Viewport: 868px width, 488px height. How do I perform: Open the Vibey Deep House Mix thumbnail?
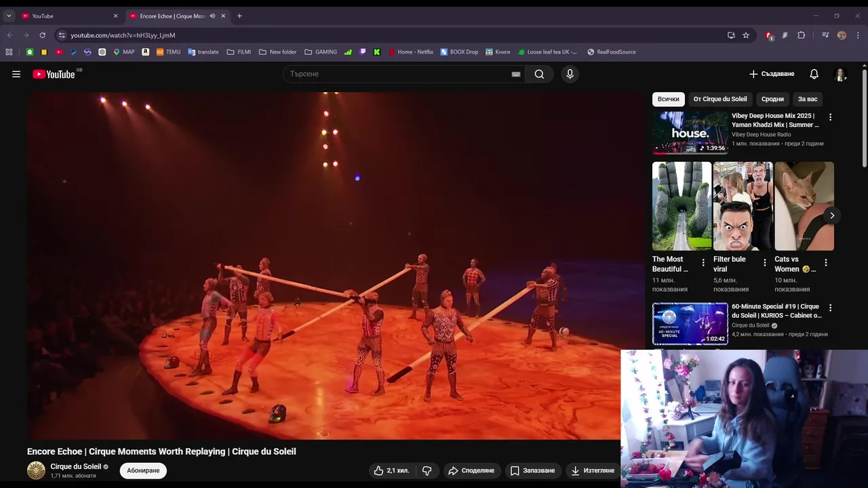click(x=690, y=133)
